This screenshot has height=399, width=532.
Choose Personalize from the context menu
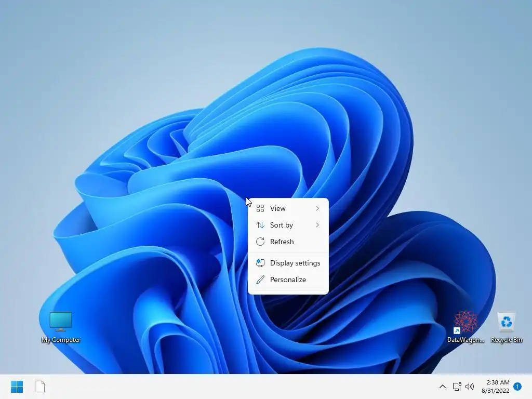288,280
